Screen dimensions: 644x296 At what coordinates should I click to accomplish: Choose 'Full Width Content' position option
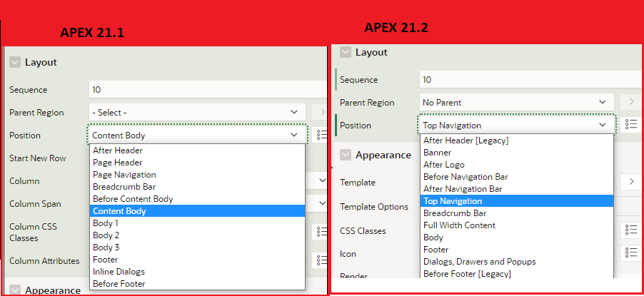point(459,225)
